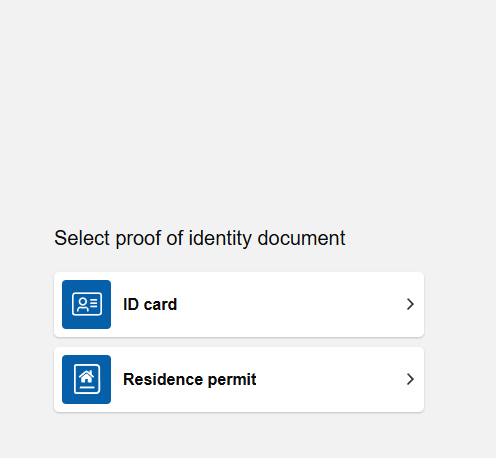Click the 'Select proof of identity document' heading
Image resolution: width=496 pixels, height=458 pixels.
pos(200,238)
